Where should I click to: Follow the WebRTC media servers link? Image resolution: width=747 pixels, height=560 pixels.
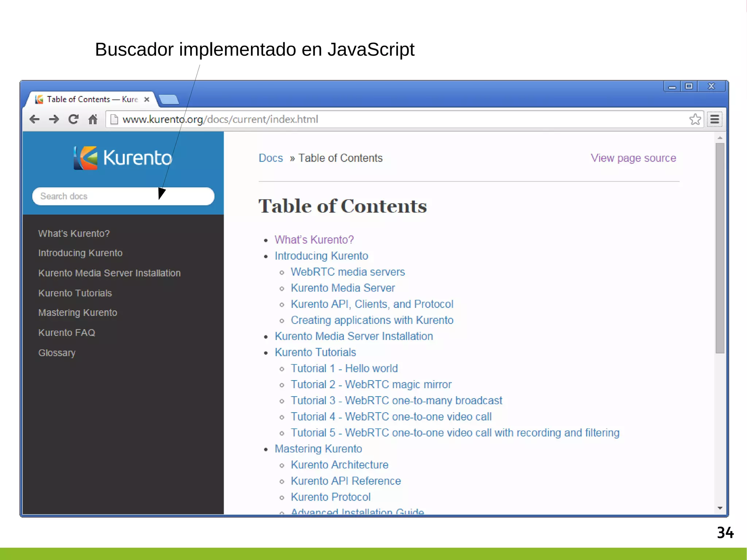[348, 272]
